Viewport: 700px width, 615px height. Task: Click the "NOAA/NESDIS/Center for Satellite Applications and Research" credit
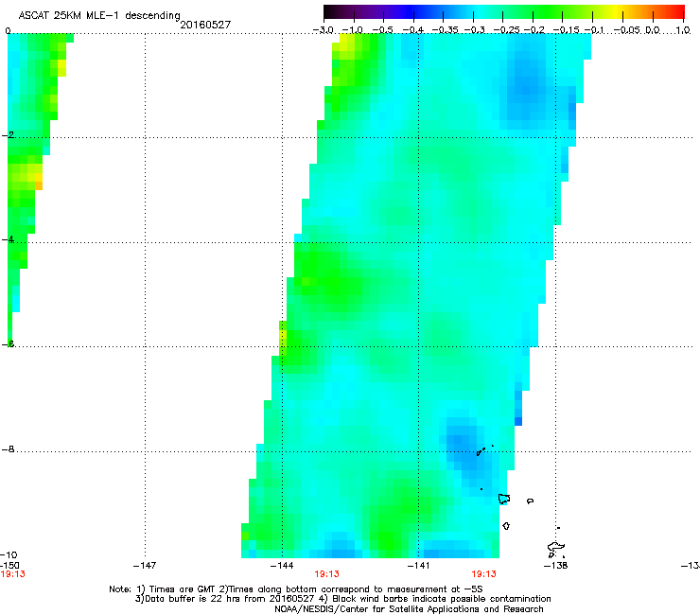(409, 609)
